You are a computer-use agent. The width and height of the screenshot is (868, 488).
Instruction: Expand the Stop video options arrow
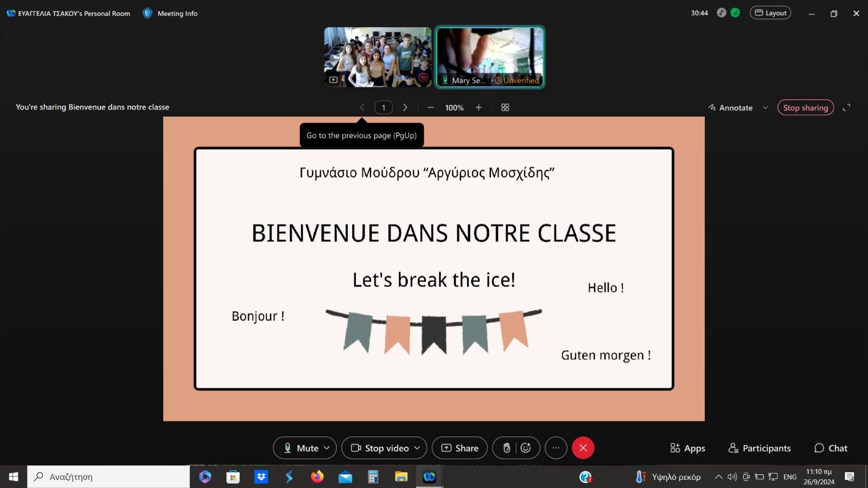tap(417, 448)
